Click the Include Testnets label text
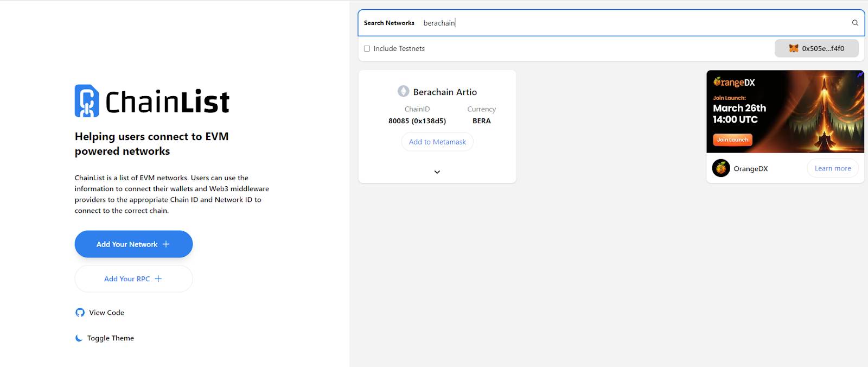This screenshot has width=868, height=367. (399, 49)
